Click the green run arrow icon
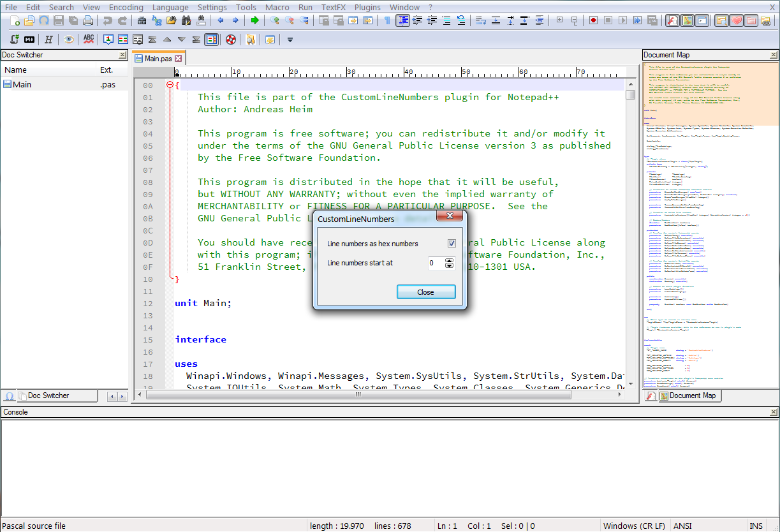The height and width of the screenshot is (532, 780). [255, 20]
